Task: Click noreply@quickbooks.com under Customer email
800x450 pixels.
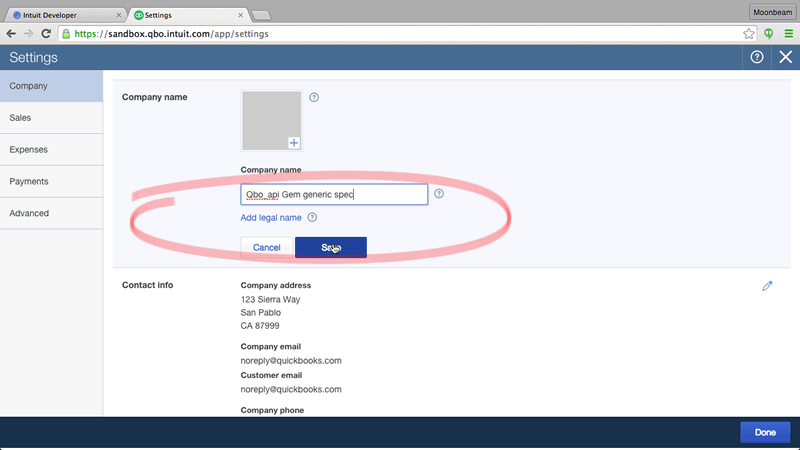Action: tap(291, 389)
